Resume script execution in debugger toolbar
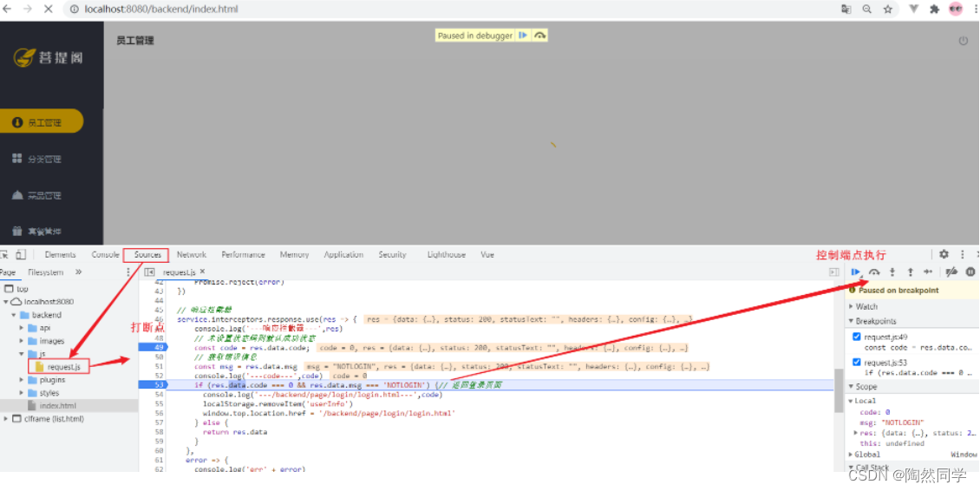This screenshot has width=980, height=491. (x=855, y=272)
